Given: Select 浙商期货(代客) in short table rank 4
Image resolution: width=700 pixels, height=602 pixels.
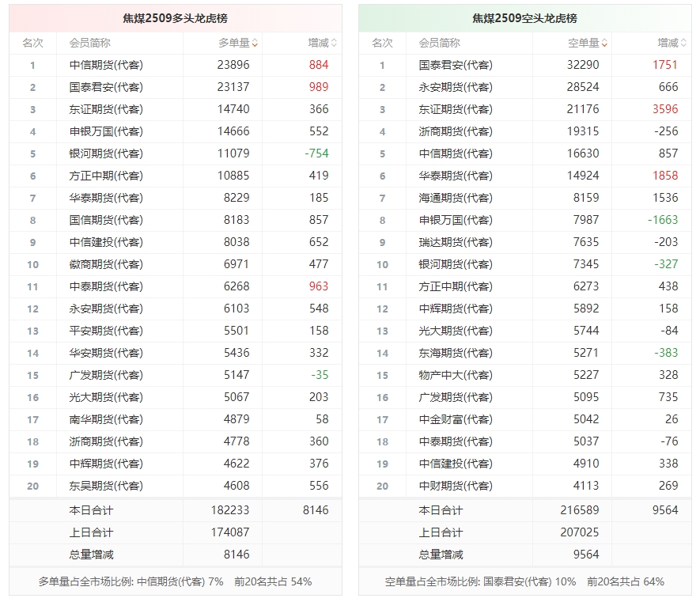Looking at the screenshot, I should pos(456,131).
